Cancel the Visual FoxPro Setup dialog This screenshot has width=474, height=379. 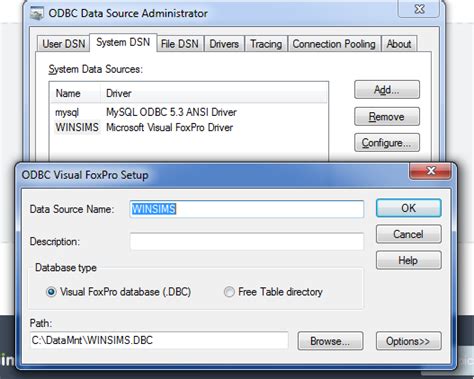(409, 234)
